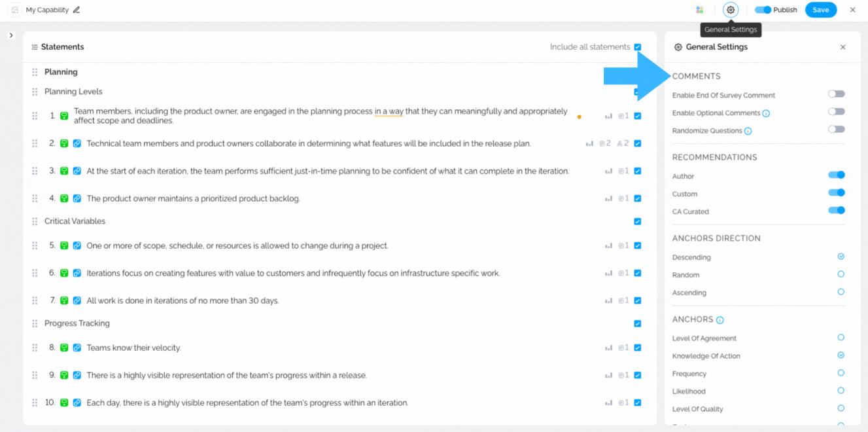868x432 pixels.
Task: Select Ascending anchors direction
Action: [x=841, y=292]
